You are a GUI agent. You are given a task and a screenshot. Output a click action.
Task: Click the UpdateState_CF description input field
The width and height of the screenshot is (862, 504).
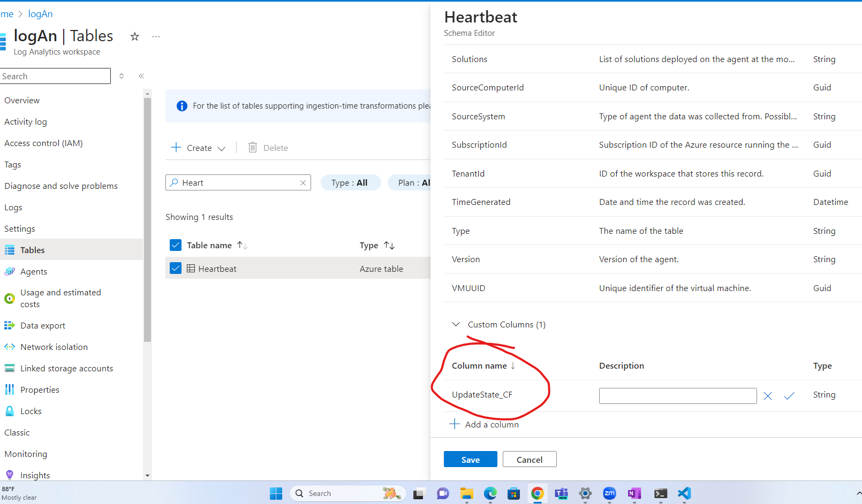[678, 396]
